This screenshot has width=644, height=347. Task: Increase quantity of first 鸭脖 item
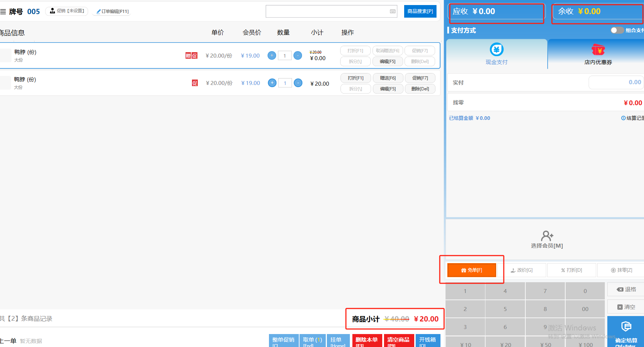[272, 55]
